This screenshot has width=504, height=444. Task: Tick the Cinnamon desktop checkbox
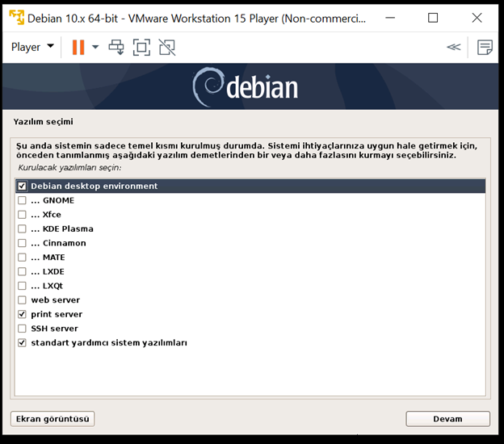click(x=22, y=243)
